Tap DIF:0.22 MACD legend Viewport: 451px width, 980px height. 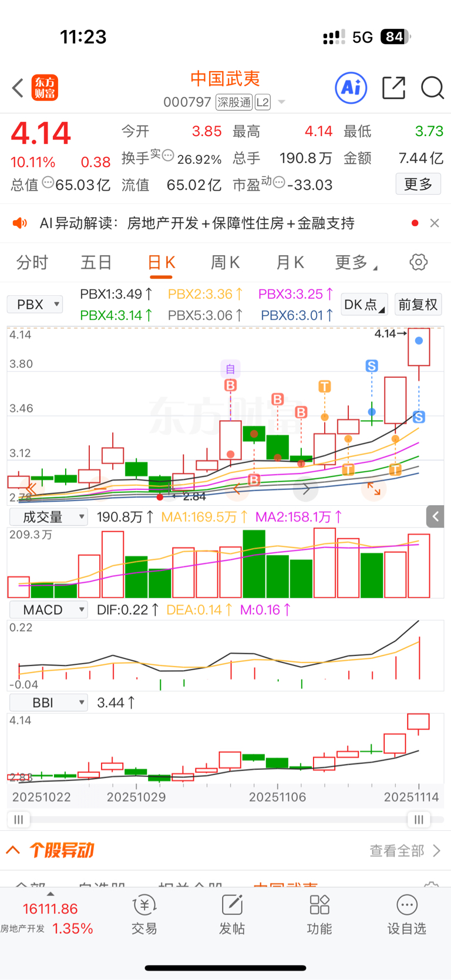pyautogui.click(x=127, y=610)
